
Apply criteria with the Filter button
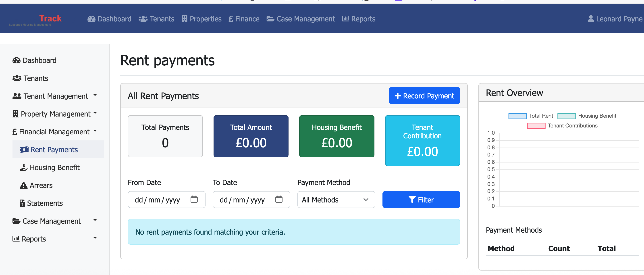(421, 200)
